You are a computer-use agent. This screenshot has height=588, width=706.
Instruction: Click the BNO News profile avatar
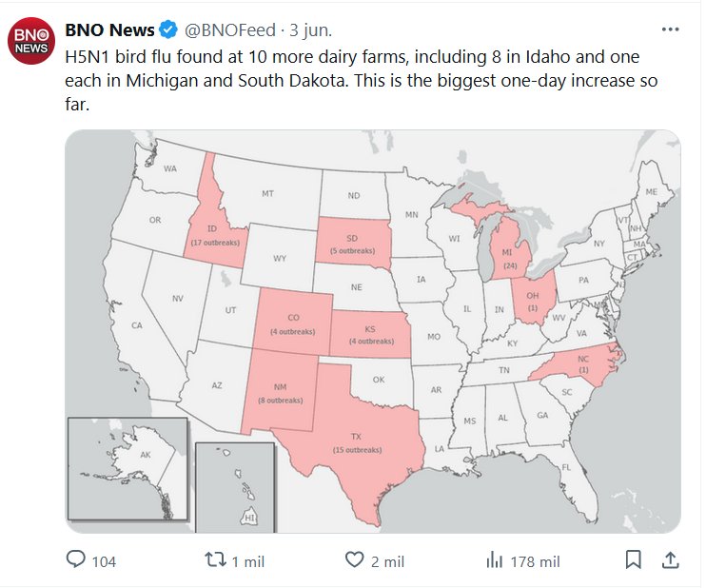(32, 39)
